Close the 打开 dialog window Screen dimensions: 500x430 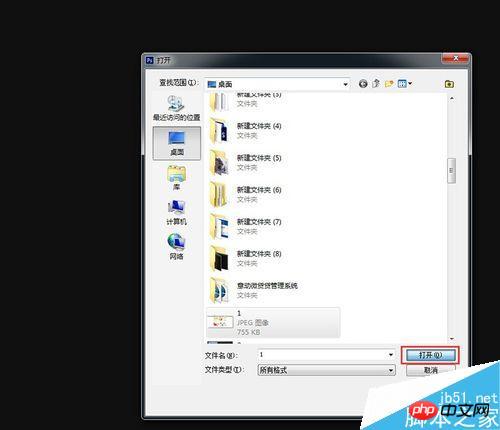455,59
